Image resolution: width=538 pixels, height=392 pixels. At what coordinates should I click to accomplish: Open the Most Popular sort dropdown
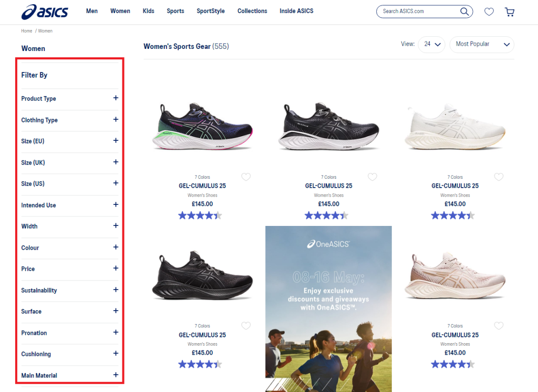[482, 44]
